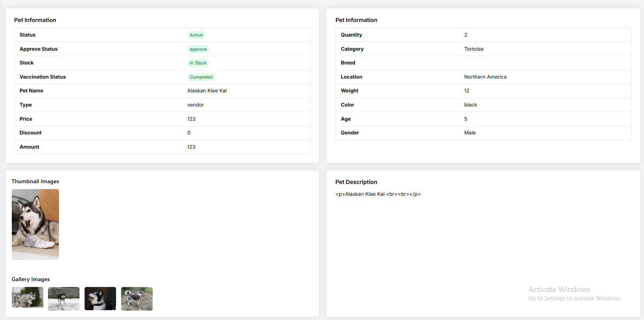The image size is (644, 320).
Task: Click the Northern America location value
Action: tap(485, 77)
